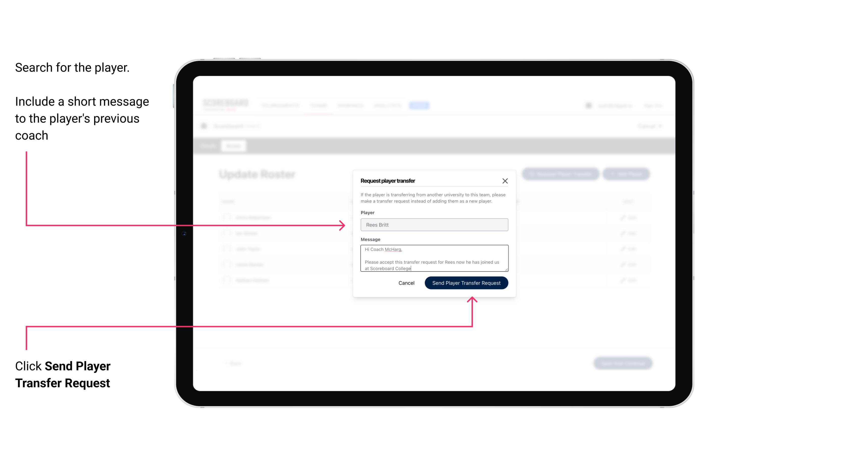Screen dimensions: 868x467
Task: Click Send Player Transfer Request button
Action: click(x=466, y=282)
